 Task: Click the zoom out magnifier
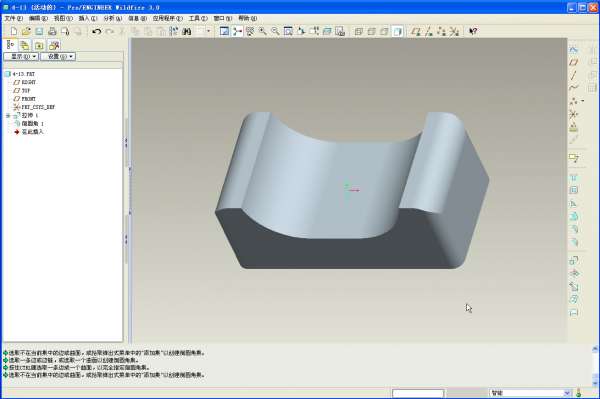[275, 31]
